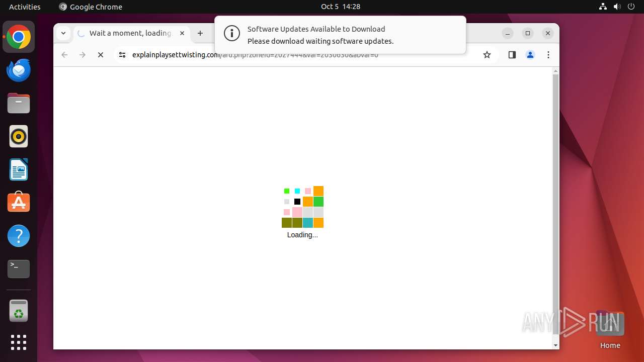This screenshot has width=644, height=362.
Task: Select the 'Wait a moment, loading' tab
Action: pos(131,33)
